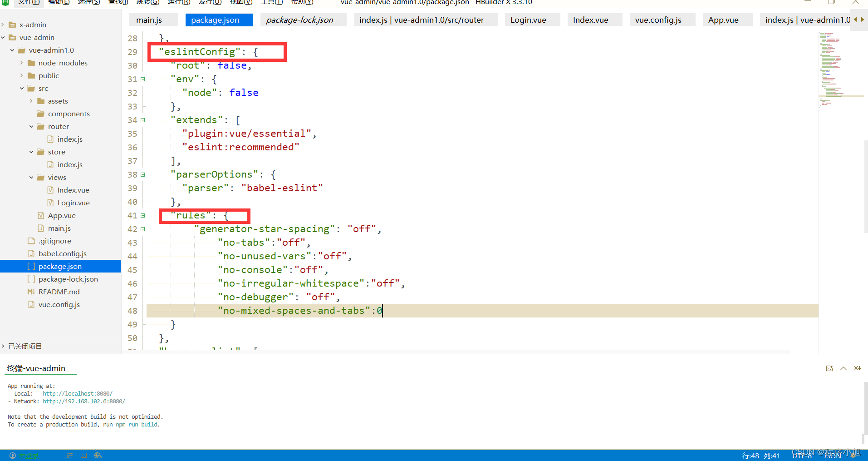Open the document outline icon in the status bar
Image resolution: width=868 pixels, height=461 pixels.
[x=70, y=455]
